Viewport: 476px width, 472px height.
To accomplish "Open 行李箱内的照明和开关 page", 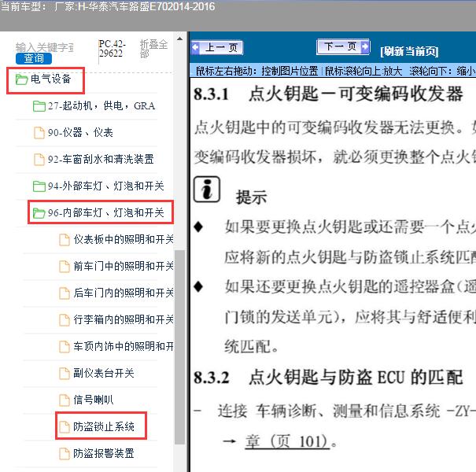I will click(x=124, y=319).
